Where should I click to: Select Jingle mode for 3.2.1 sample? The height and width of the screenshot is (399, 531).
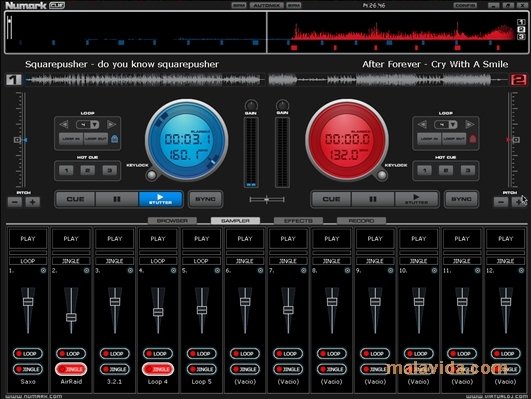pos(115,369)
